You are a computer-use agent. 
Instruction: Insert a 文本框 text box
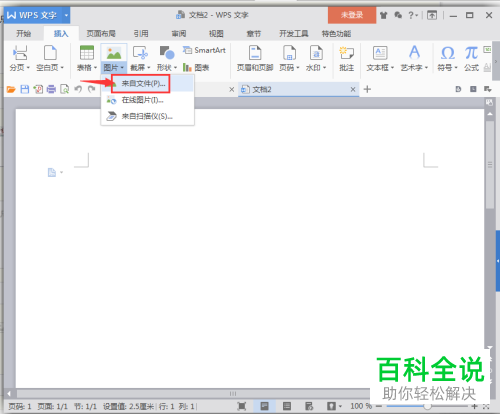tap(380, 53)
